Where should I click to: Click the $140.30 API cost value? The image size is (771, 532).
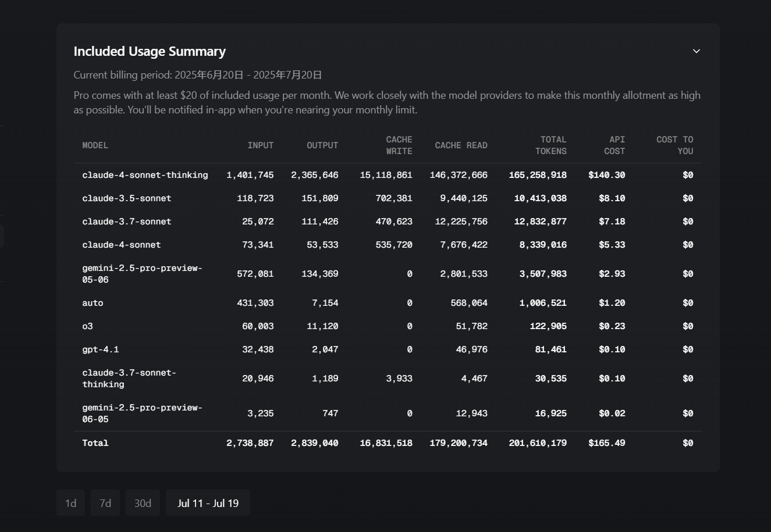[607, 175]
